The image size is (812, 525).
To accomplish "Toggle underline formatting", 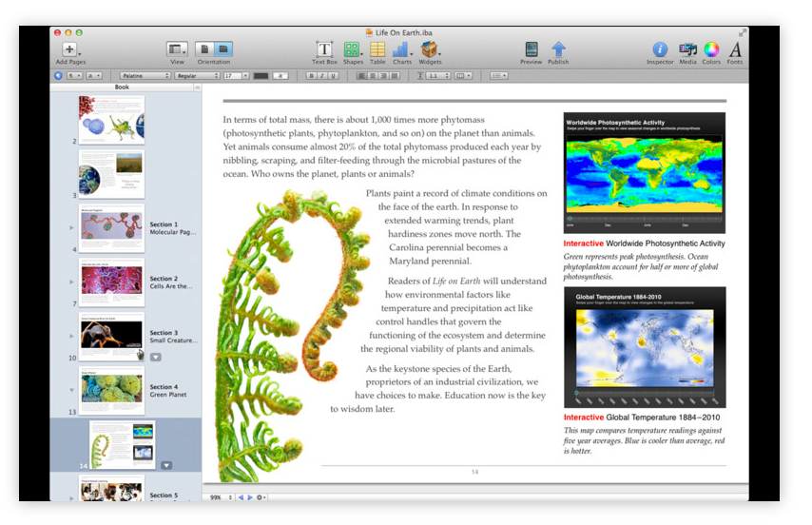I will click(333, 75).
